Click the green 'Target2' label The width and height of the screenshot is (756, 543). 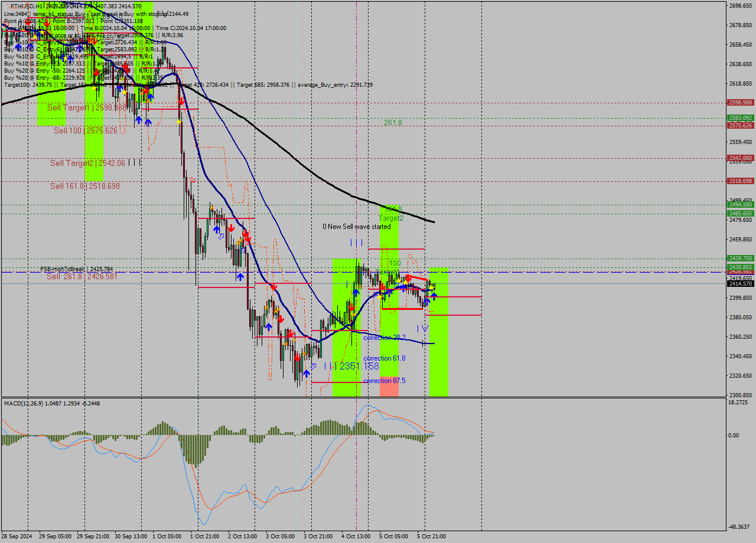click(x=391, y=218)
